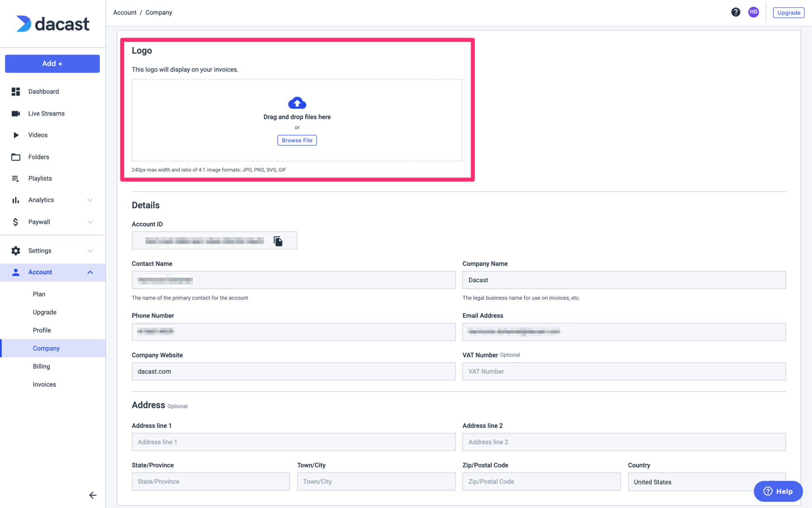Click the Browse File button
This screenshot has height=508, width=812.
[297, 140]
